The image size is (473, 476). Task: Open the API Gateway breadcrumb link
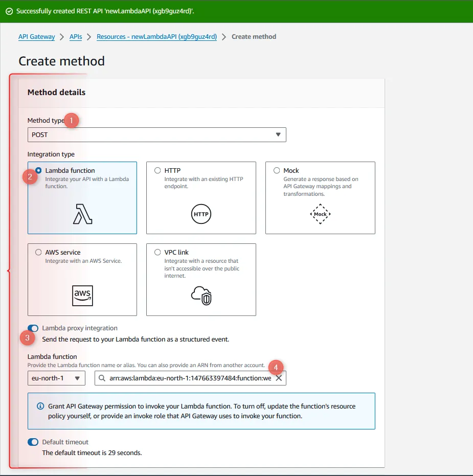(x=37, y=37)
